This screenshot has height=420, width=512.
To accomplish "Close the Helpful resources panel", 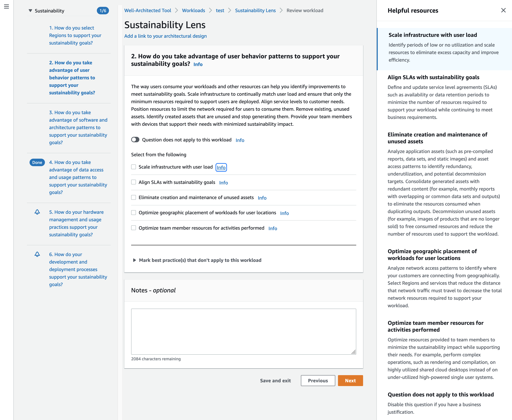I will (x=503, y=10).
